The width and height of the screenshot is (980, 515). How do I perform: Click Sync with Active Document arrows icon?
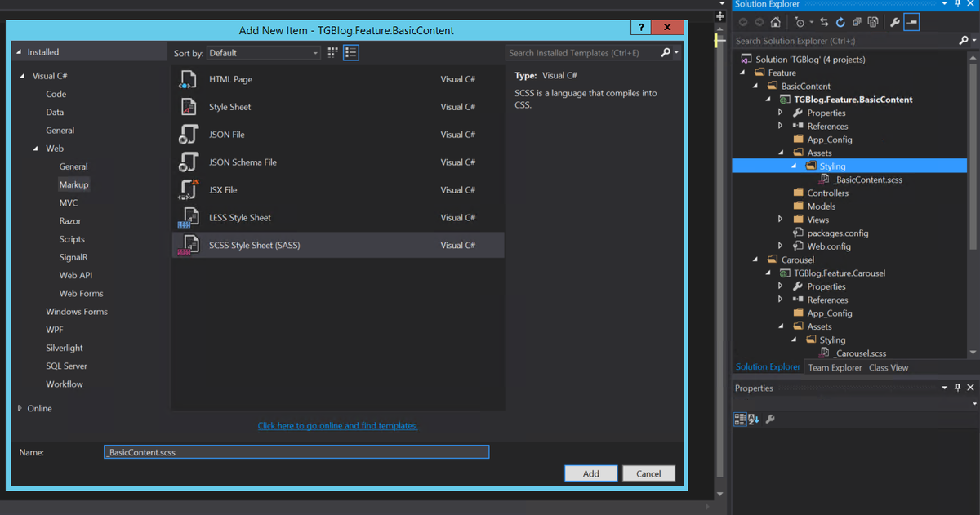coord(824,22)
